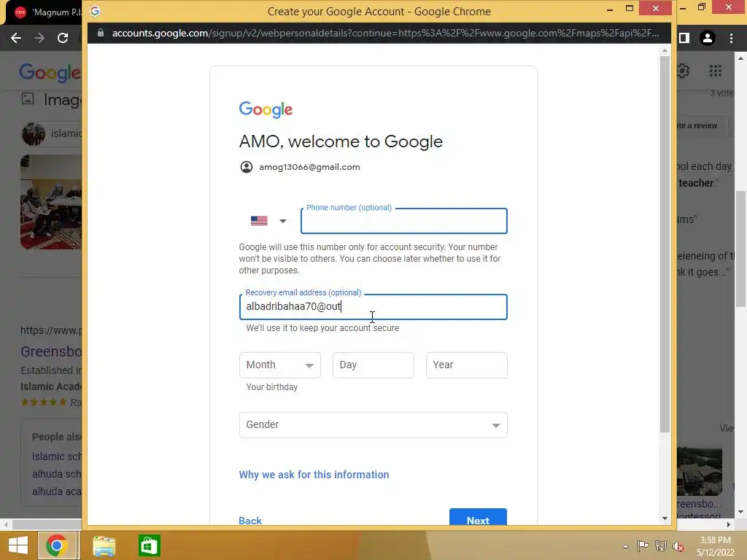Open Google apps grid in background page

(715, 71)
